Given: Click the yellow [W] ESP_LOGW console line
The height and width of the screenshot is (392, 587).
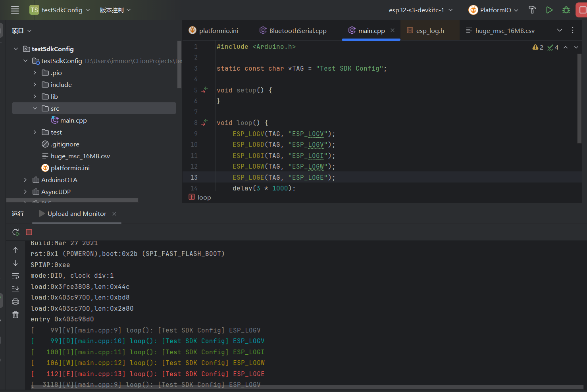Looking at the screenshot, I should tap(148, 363).
